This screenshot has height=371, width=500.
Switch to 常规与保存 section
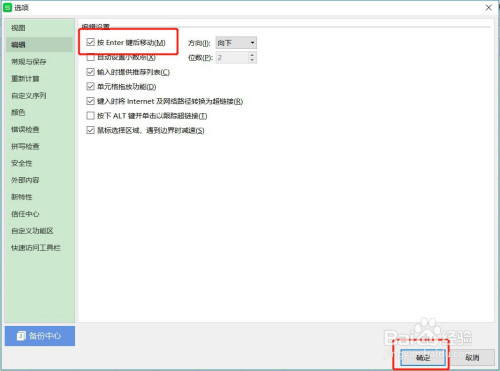pyautogui.click(x=29, y=62)
